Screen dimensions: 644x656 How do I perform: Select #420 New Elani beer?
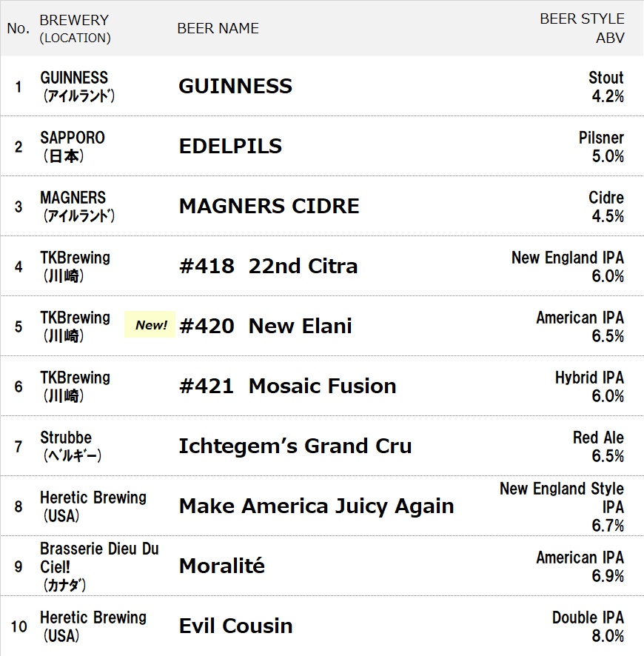[x=265, y=326]
